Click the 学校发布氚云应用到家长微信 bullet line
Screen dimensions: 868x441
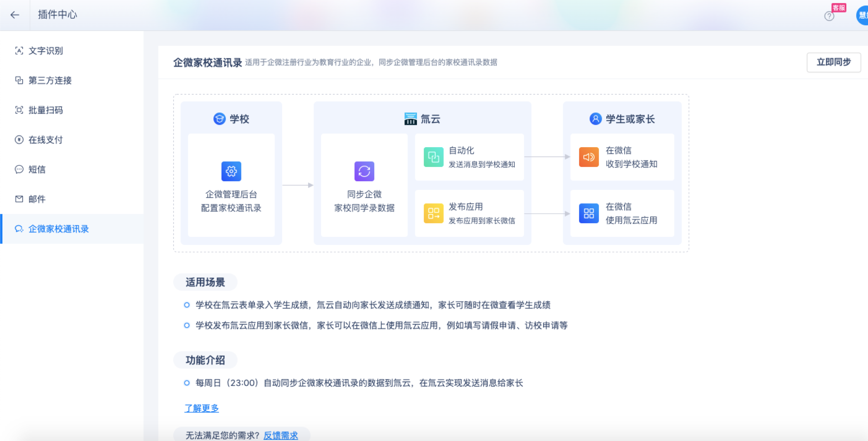pos(382,325)
